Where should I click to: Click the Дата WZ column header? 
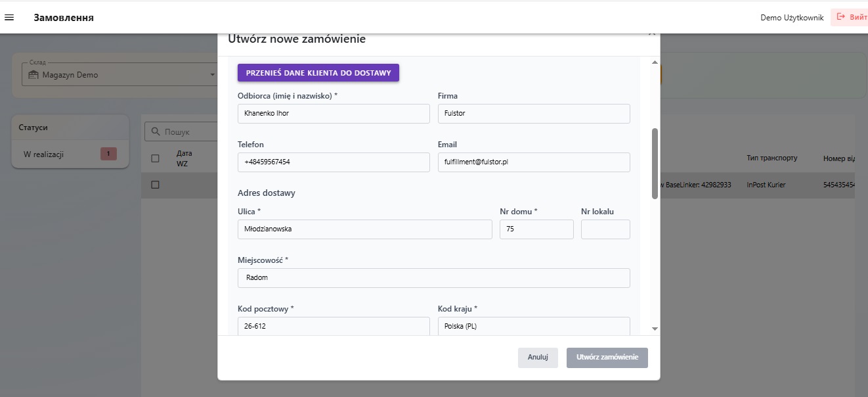(x=184, y=158)
